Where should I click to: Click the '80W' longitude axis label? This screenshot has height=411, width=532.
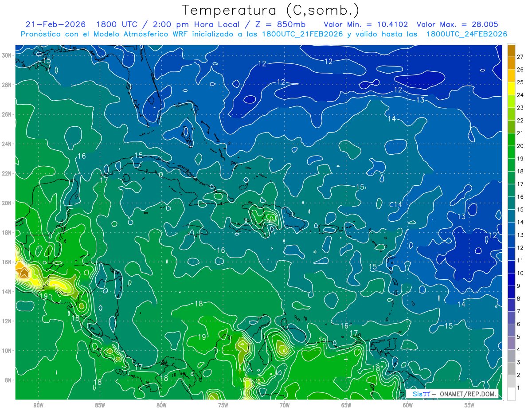[161, 405]
